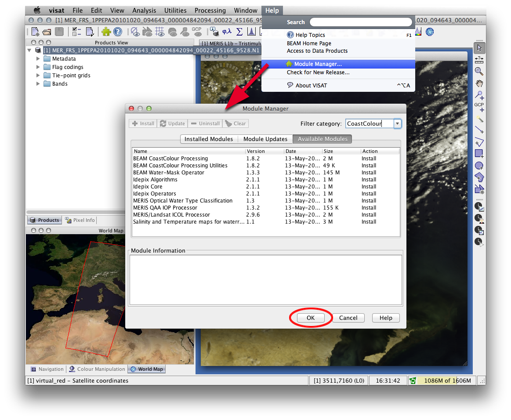The image size is (511, 420).
Task: Click the Clear button
Action: [236, 123]
